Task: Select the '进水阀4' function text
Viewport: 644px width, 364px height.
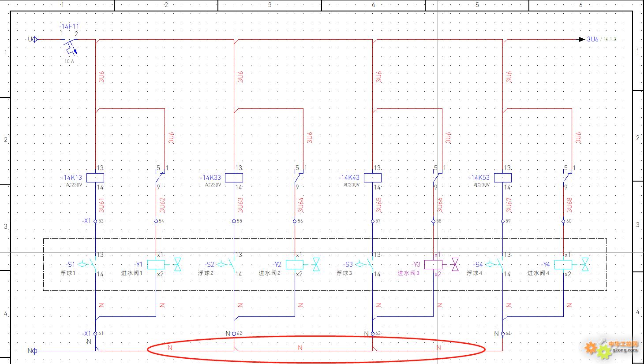Action: (x=539, y=273)
